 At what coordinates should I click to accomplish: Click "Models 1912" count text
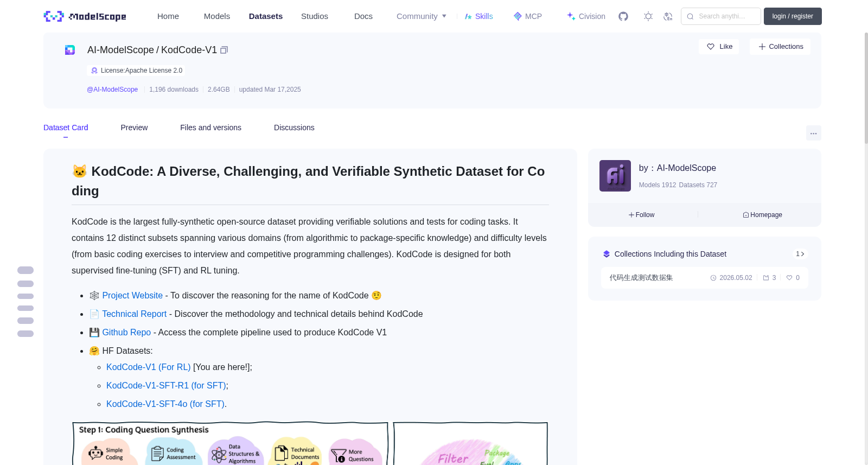click(x=658, y=185)
